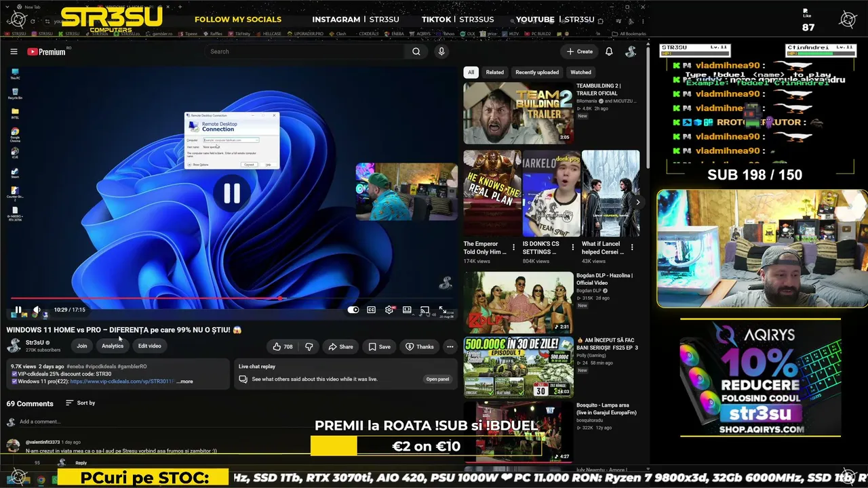Screen dimensions: 868x488
Task: Open more actions three-dot menu under video
Action: pyautogui.click(x=450, y=346)
